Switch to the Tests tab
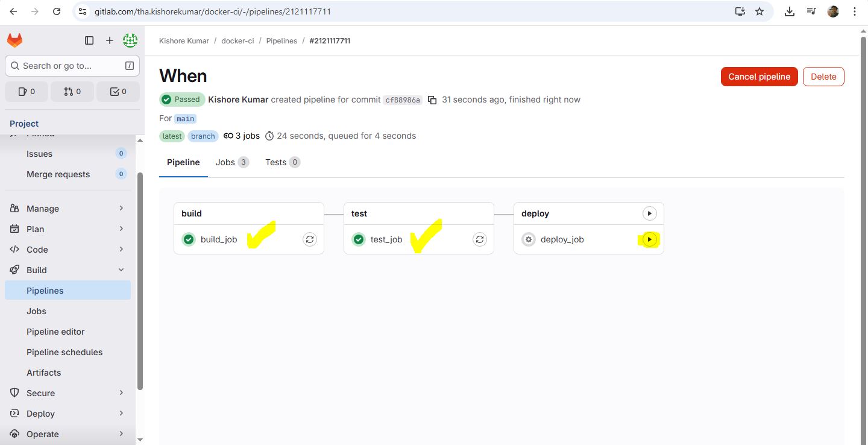 [x=282, y=162]
